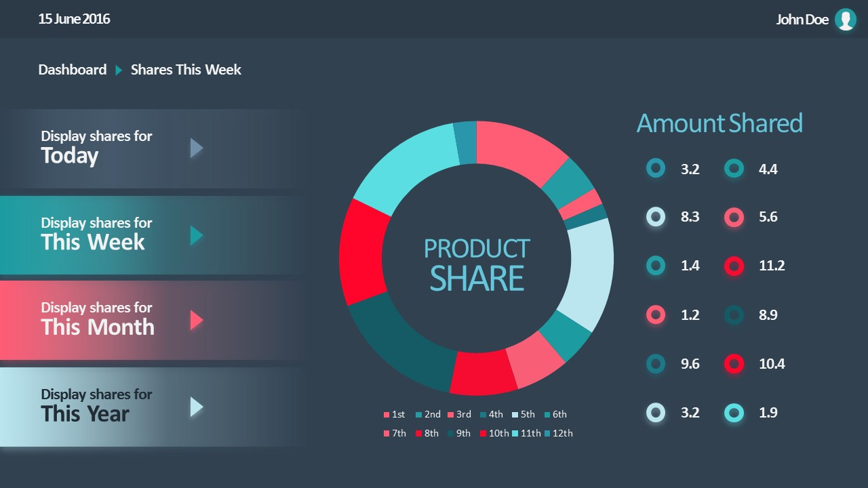This screenshot has width=868, height=488.
Task: Click the ring icon beside 11.2
Action: (x=734, y=266)
